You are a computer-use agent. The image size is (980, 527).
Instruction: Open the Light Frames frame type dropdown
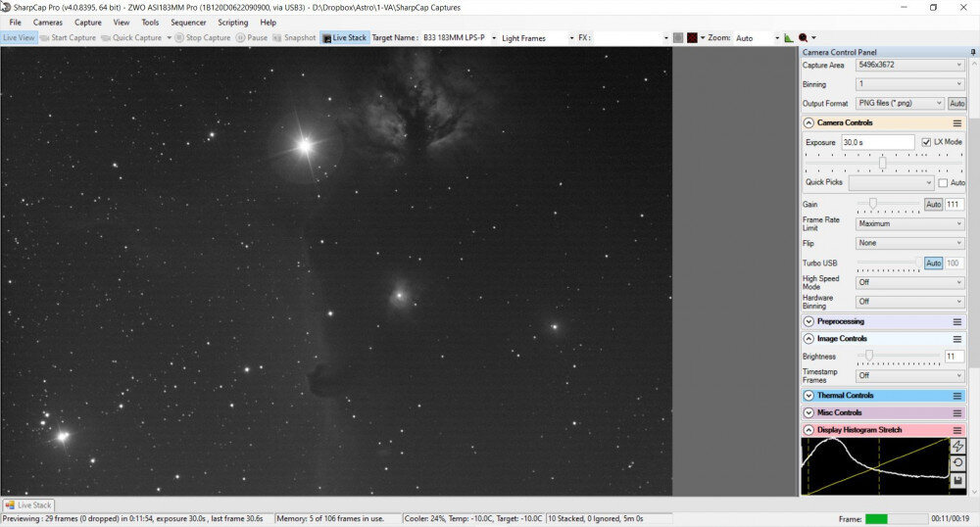(x=537, y=38)
